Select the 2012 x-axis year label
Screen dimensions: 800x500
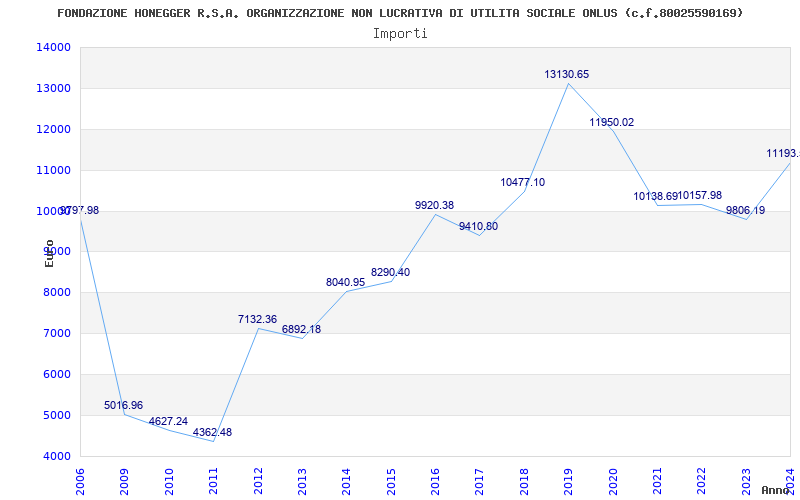click(x=258, y=481)
